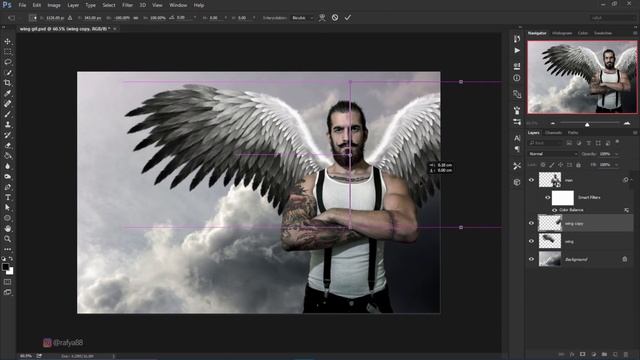Switch foreground and background colors

coord(11,258)
